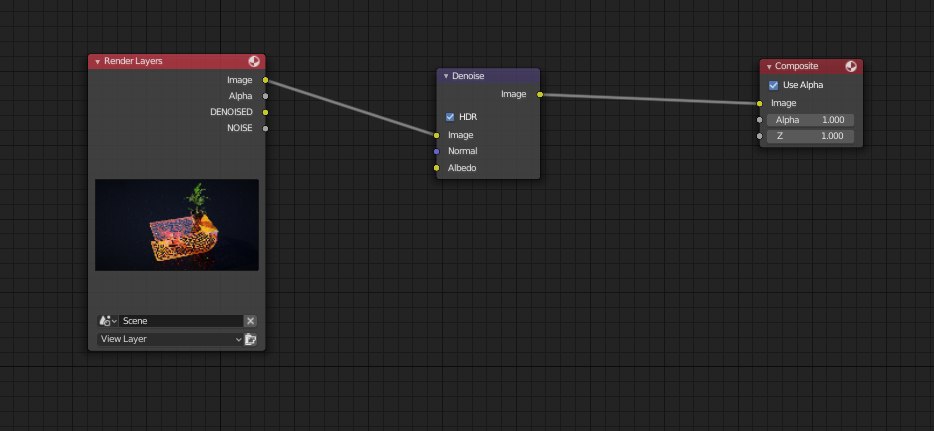Click the Albedo input label
Screen dimensions: 934x431
click(x=462, y=168)
